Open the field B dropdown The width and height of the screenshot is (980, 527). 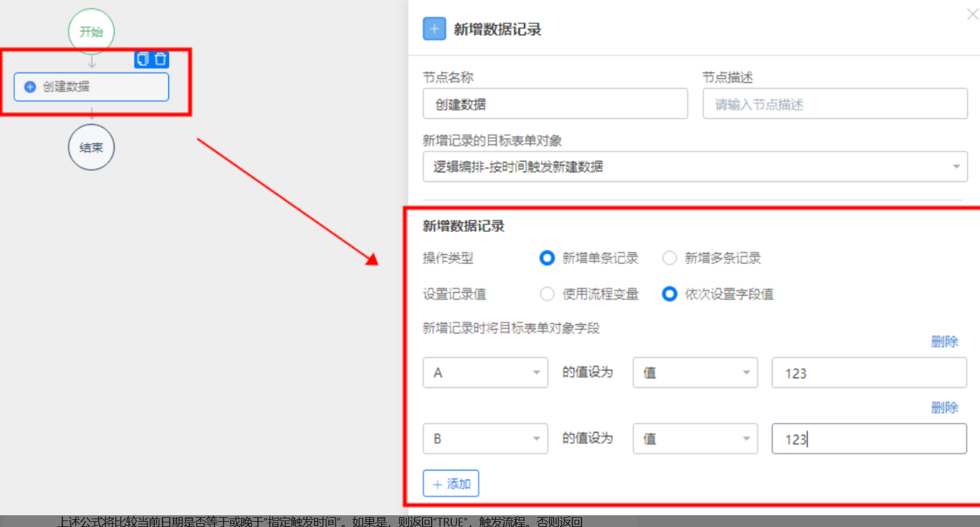click(x=485, y=439)
